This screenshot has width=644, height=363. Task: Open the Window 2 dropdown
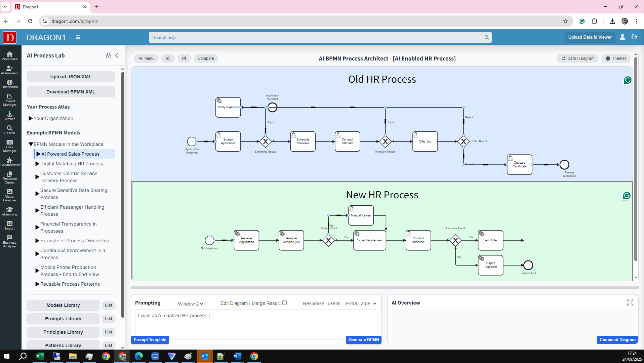click(191, 304)
